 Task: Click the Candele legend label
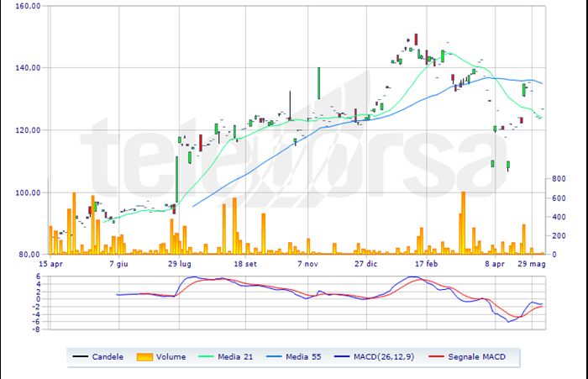(108, 357)
